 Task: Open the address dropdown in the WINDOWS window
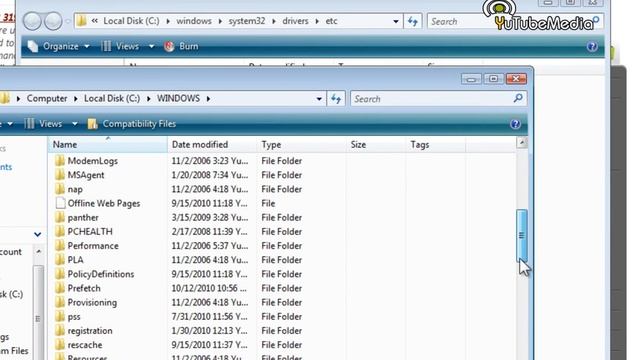tap(319, 99)
